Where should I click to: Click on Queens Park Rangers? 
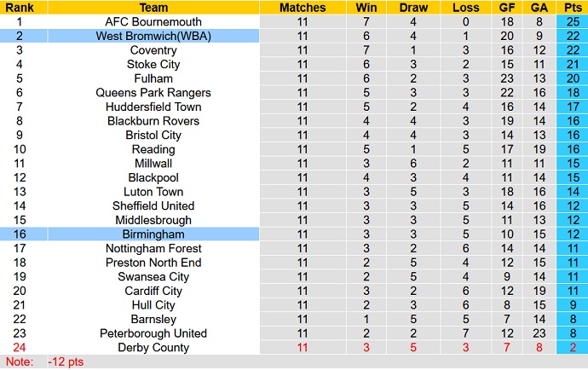[x=153, y=92]
